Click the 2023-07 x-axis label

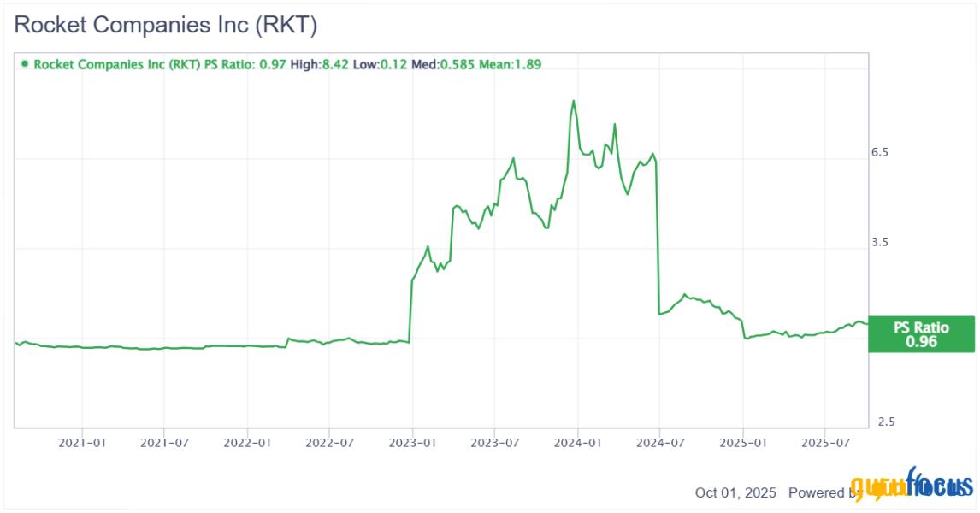click(495, 443)
